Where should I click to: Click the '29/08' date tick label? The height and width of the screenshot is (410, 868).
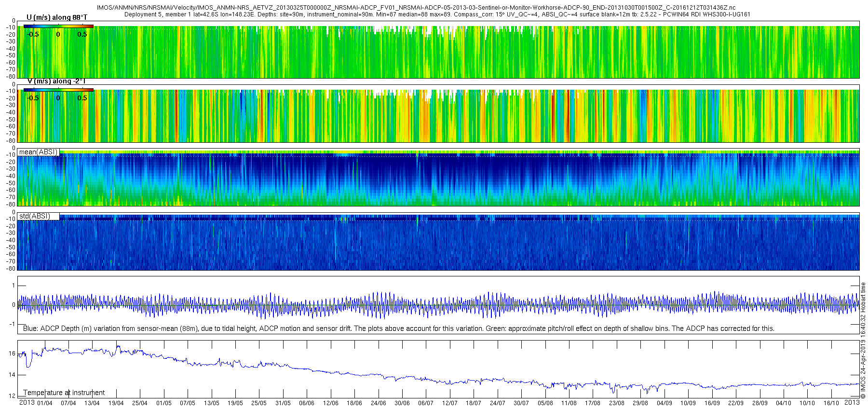click(x=640, y=403)
